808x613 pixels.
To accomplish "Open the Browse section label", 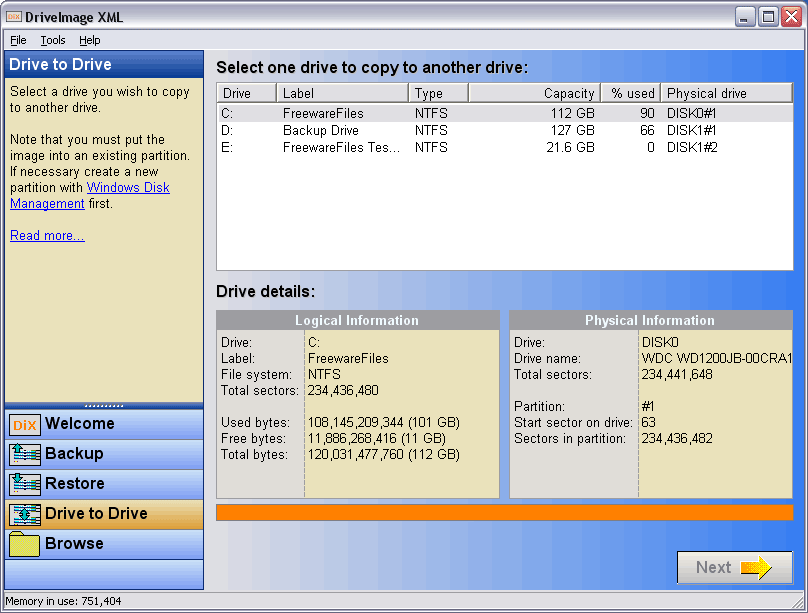I will [74, 543].
